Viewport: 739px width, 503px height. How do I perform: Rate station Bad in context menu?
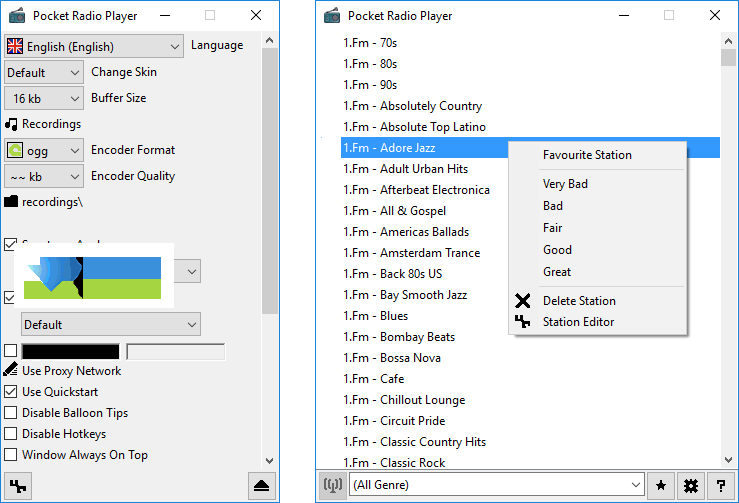tap(552, 206)
